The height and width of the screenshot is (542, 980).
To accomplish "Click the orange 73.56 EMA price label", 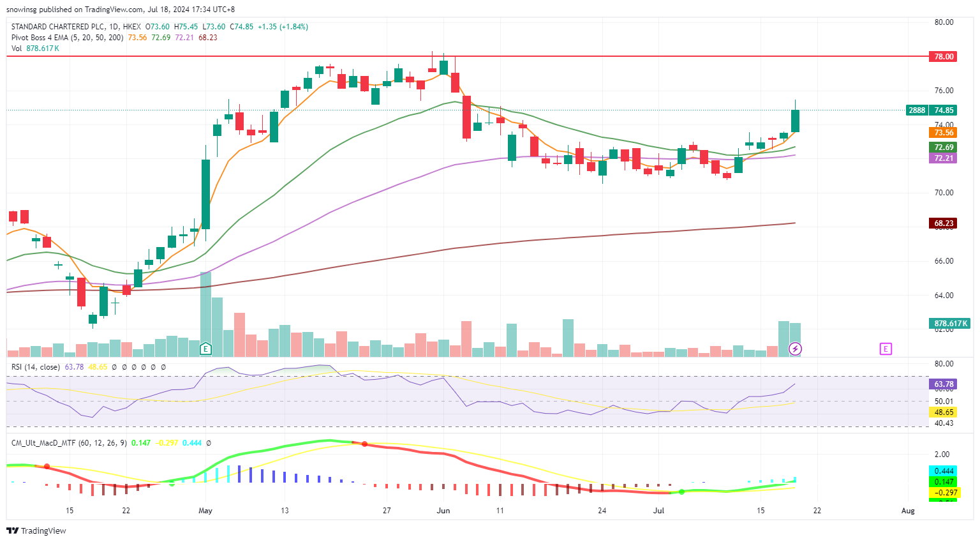I will tap(944, 133).
